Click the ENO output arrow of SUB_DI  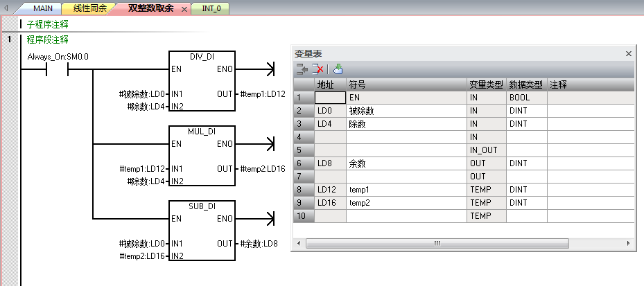click(270, 219)
